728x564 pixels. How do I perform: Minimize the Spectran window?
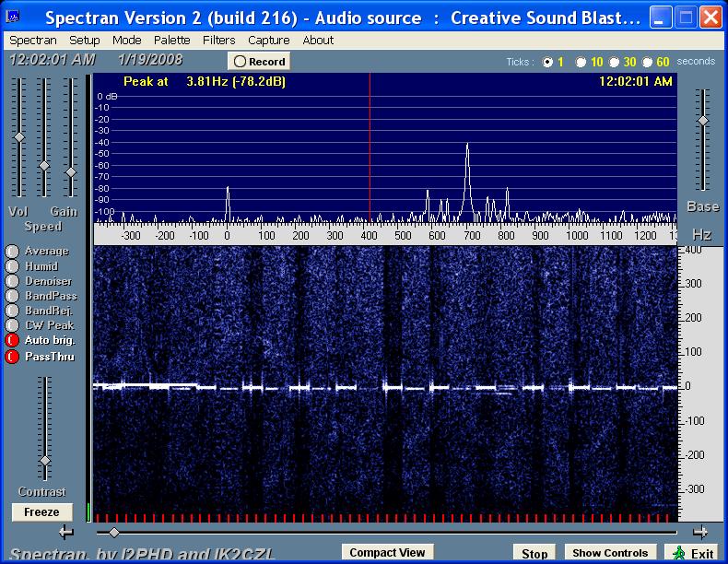[x=660, y=18]
